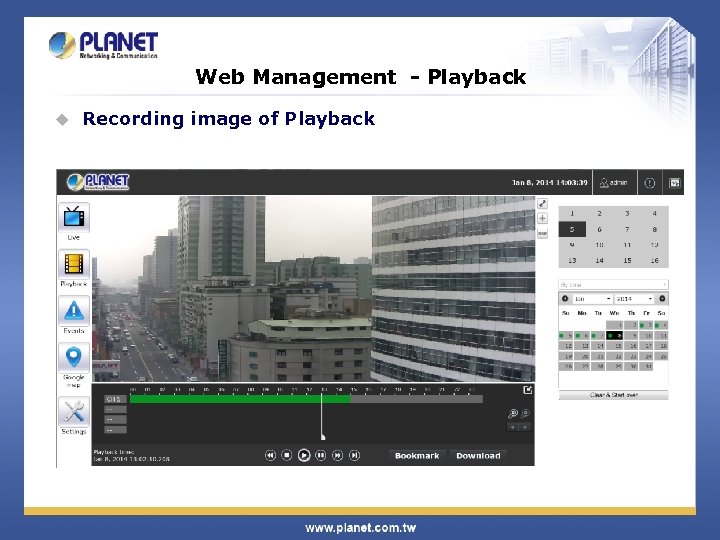The height and width of the screenshot is (540, 720).
Task: Click the Download button
Action: (478, 456)
